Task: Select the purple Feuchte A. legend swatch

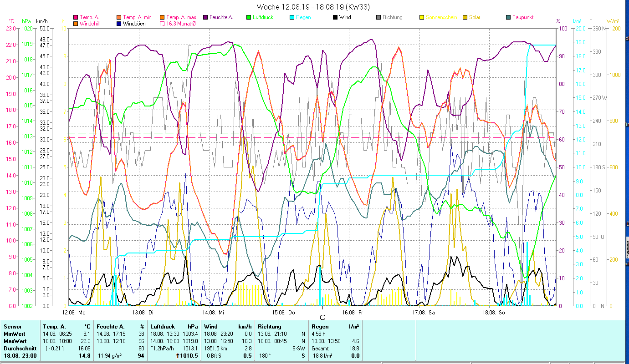Action: 205,18
